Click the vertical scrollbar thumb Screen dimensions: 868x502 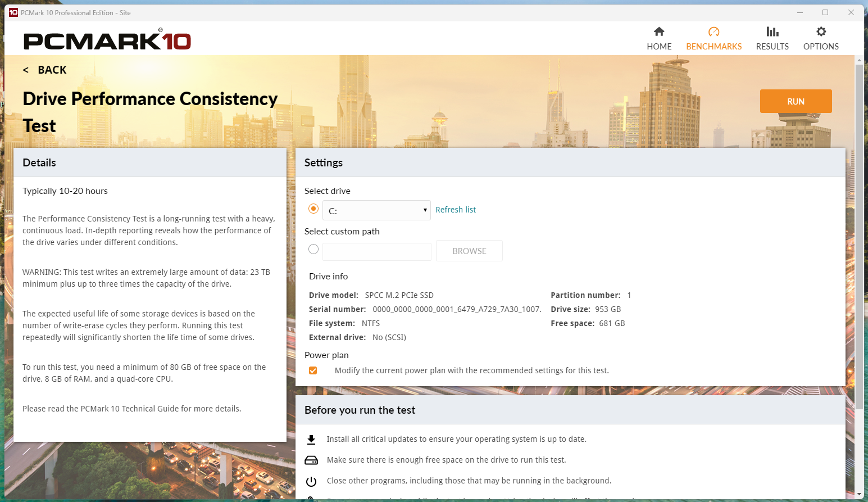coord(859,236)
